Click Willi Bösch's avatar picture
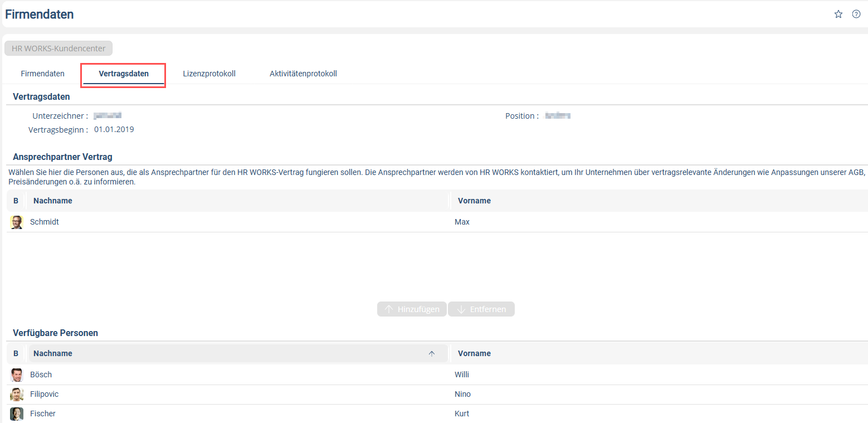 [x=16, y=375]
